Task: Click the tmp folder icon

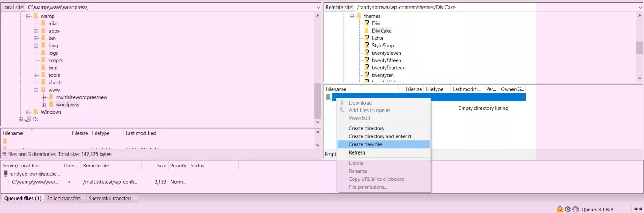Action: pyautogui.click(x=43, y=68)
